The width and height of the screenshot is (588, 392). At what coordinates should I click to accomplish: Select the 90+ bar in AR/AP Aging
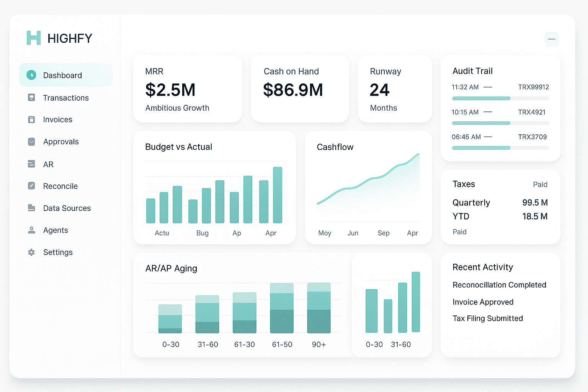coord(319,308)
